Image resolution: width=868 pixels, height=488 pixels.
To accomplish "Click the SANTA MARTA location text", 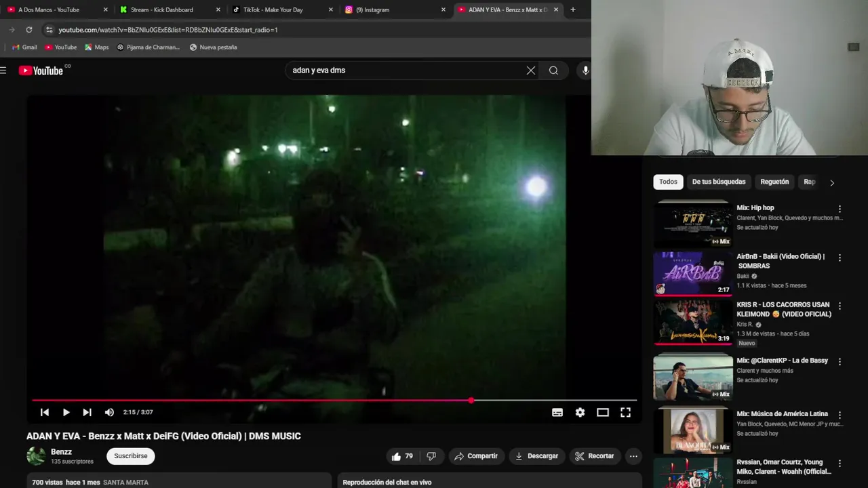I will [126, 483].
